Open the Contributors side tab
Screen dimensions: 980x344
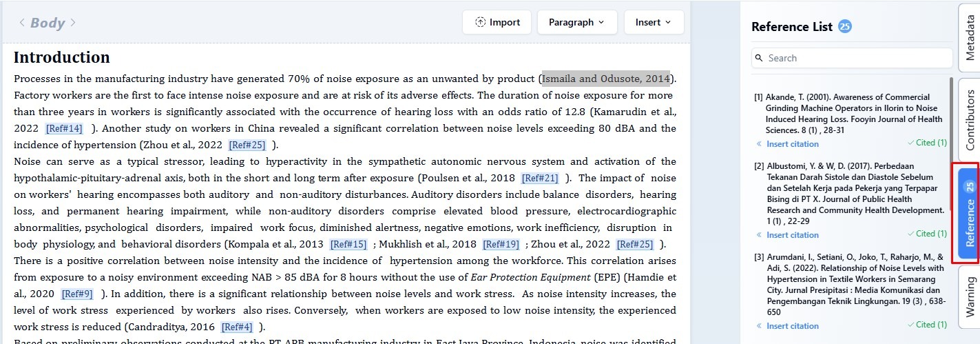pyautogui.click(x=970, y=119)
